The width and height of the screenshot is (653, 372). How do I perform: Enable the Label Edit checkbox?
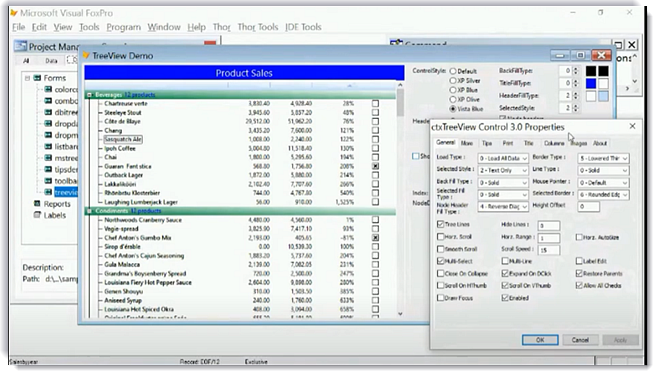[x=579, y=261]
